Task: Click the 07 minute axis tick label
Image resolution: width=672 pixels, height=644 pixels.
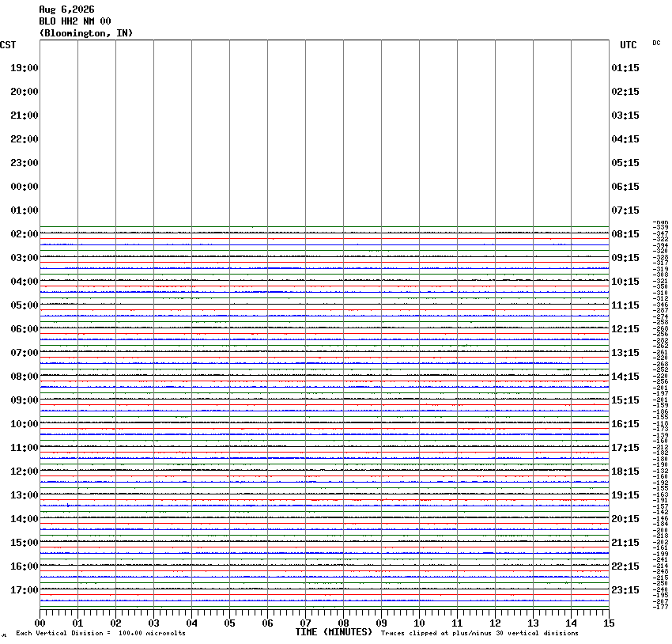Action: [306, 623]
